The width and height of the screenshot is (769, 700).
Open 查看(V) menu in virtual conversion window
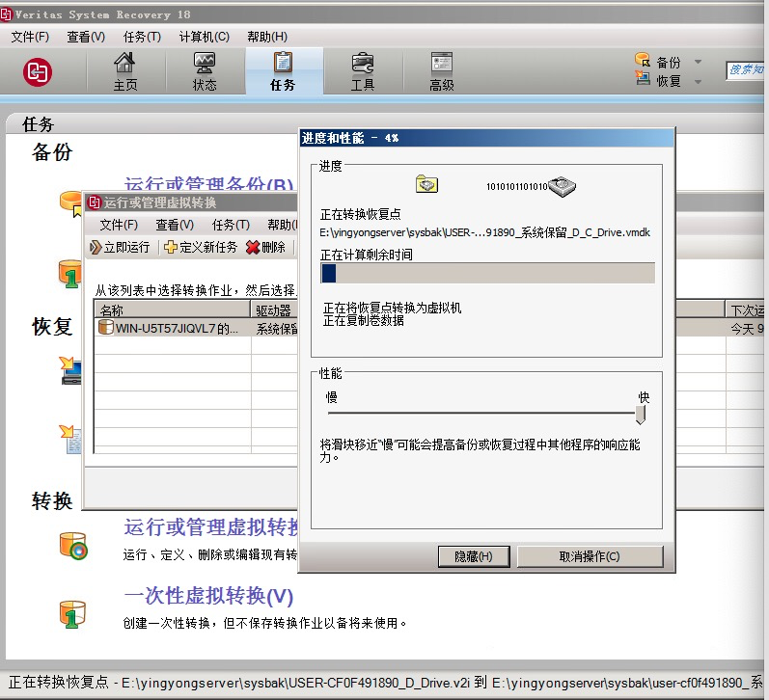click(175, 225)
